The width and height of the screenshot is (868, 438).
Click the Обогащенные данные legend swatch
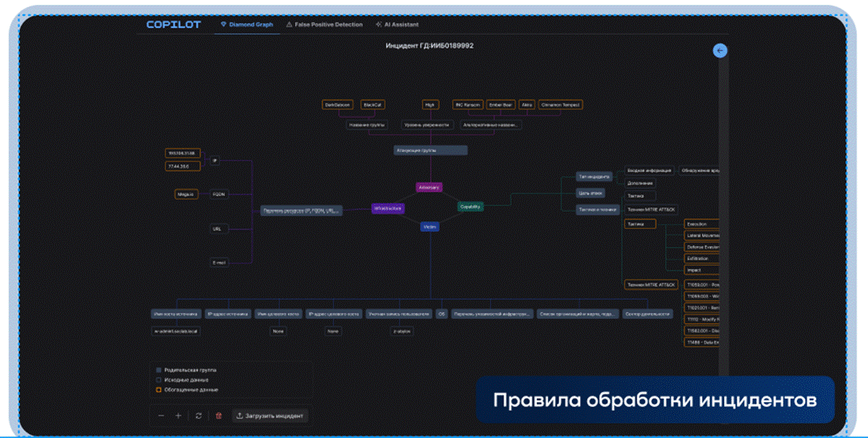click(159, 390)
